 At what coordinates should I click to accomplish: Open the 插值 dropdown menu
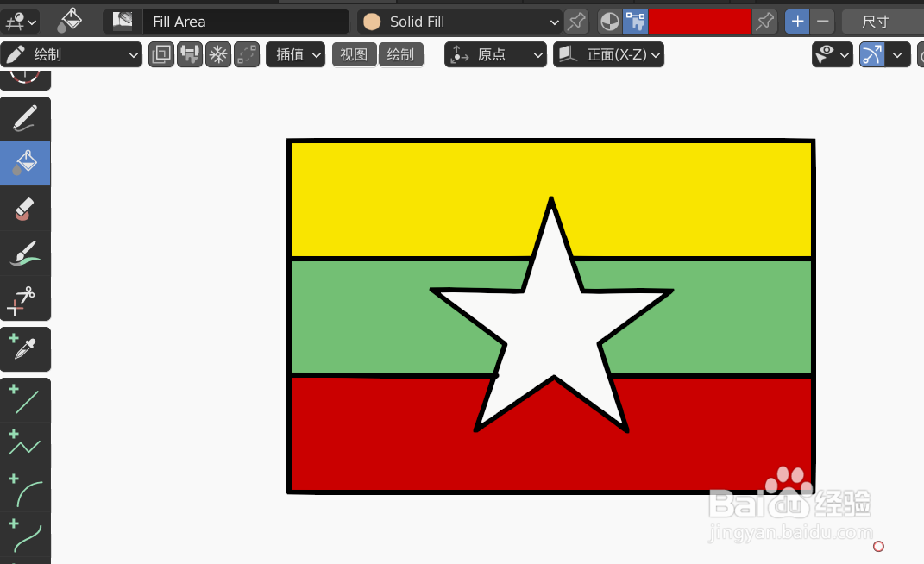[295, 55]
